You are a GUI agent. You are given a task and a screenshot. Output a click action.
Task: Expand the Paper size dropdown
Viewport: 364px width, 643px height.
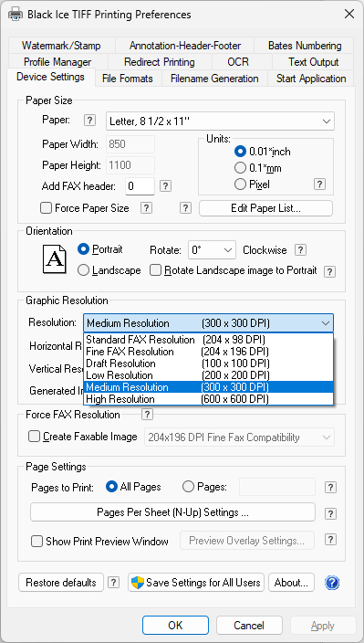coord(220,121)
